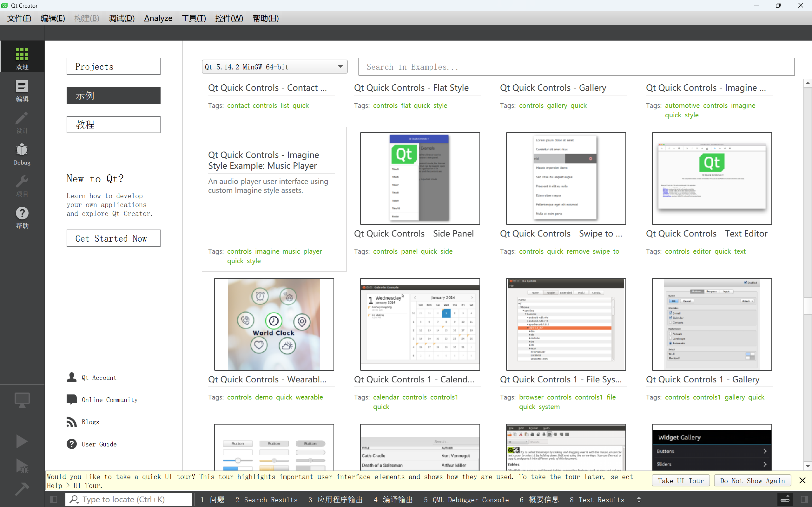Open Blogs RSS feed icon
The image size is (812, 507).
tap(71, 422)
